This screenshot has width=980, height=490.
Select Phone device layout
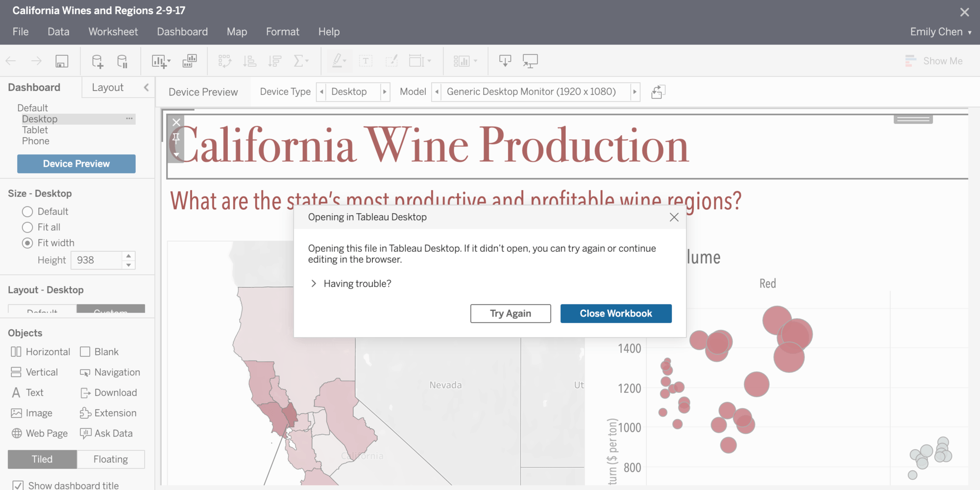point(36,141)
